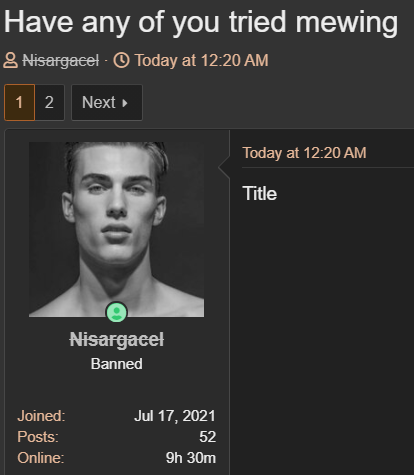Screen dimensions: 414x475
Task: Open the poster's avatar image
Action: tap(116, 229)
